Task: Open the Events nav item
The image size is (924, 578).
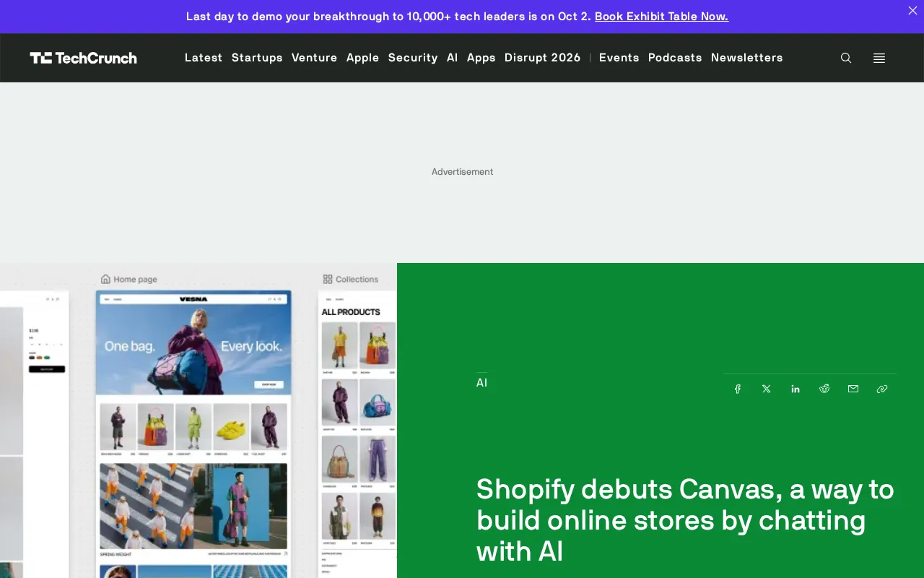Action: (619, 58)
